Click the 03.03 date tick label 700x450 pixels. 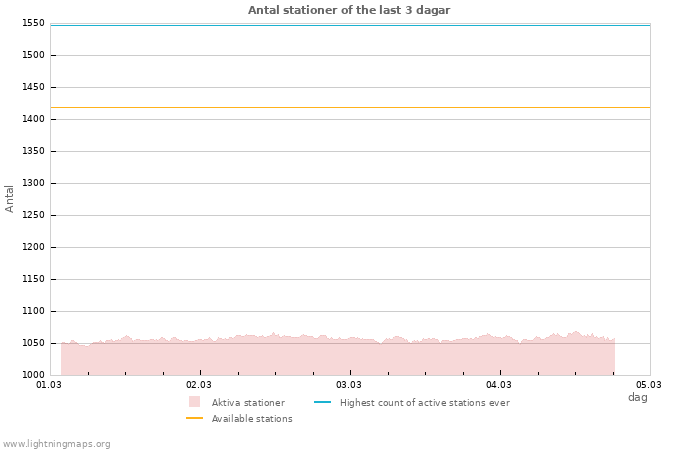point(349,384)
